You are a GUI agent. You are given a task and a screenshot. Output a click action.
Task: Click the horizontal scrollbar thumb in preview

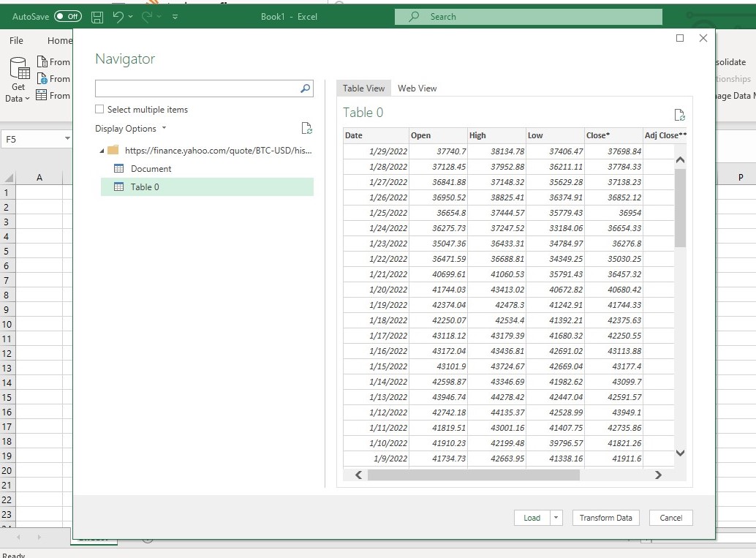tap(474, 475)
